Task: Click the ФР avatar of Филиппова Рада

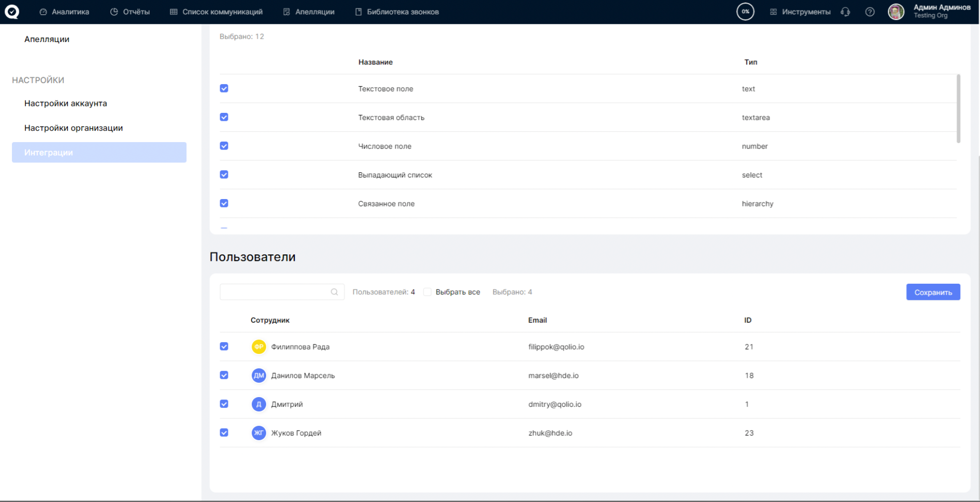Action: pyautogui.click(x=259, y=347)
